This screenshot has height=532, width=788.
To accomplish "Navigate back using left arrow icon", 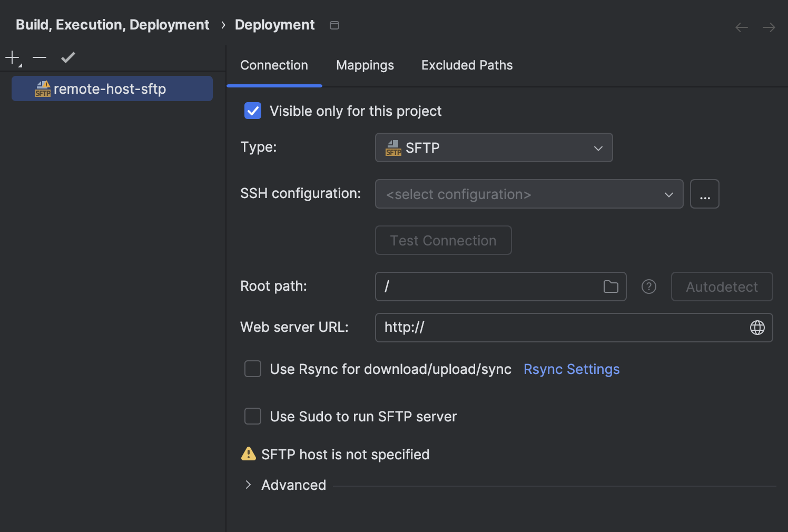I will tap(741, 27).
